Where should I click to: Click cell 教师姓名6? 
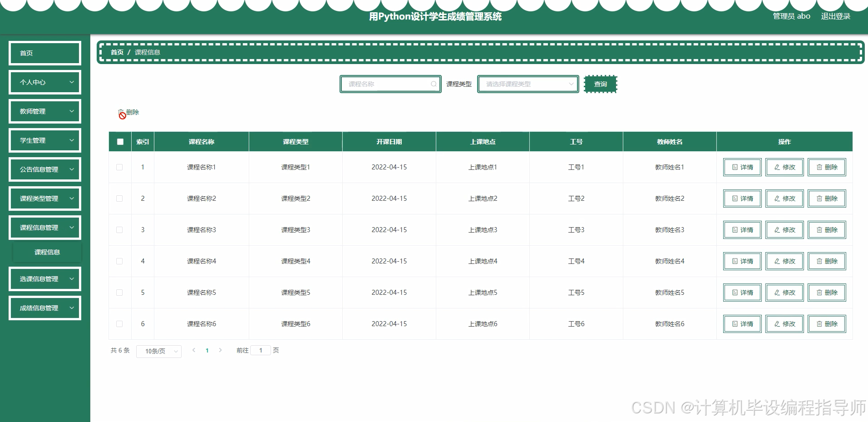pos(670,324)
